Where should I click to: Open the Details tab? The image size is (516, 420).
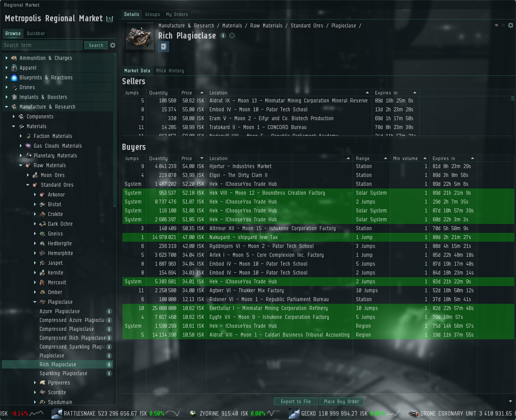(132, 15)
